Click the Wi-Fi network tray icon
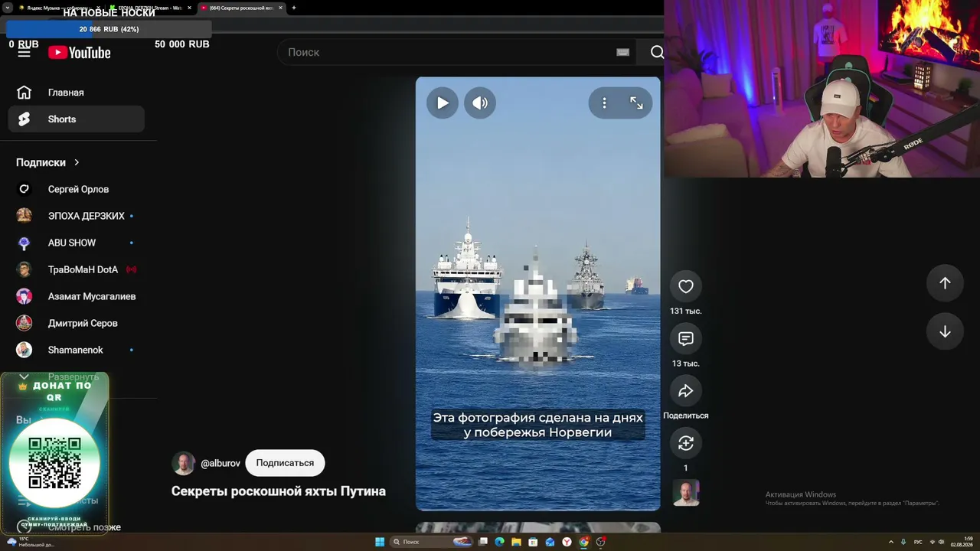980x551 pixels. tap(932, 542)
